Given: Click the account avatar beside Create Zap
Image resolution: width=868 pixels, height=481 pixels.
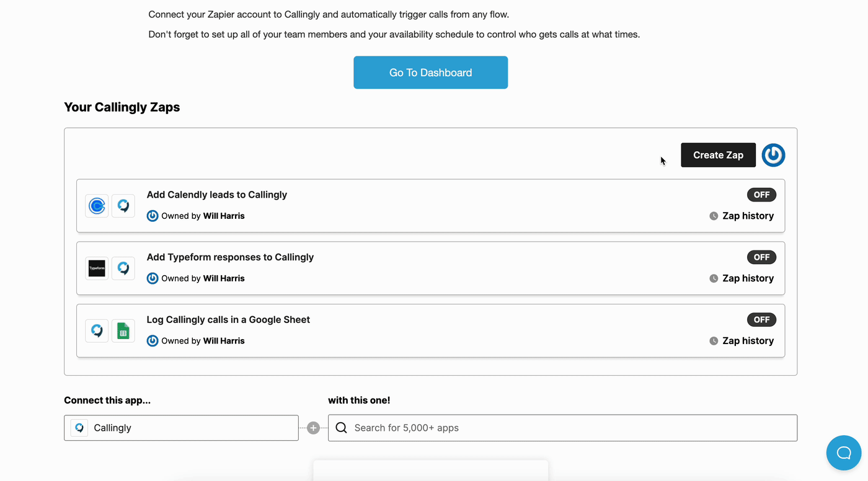Looking at the screenshot, I should pyautogui.click(x=773, y=155).
